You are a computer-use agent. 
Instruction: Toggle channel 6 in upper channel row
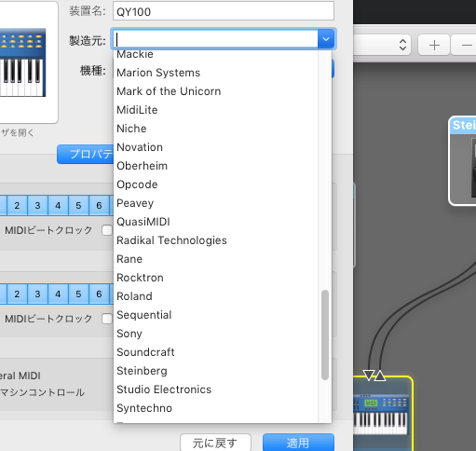pos(99,205)
